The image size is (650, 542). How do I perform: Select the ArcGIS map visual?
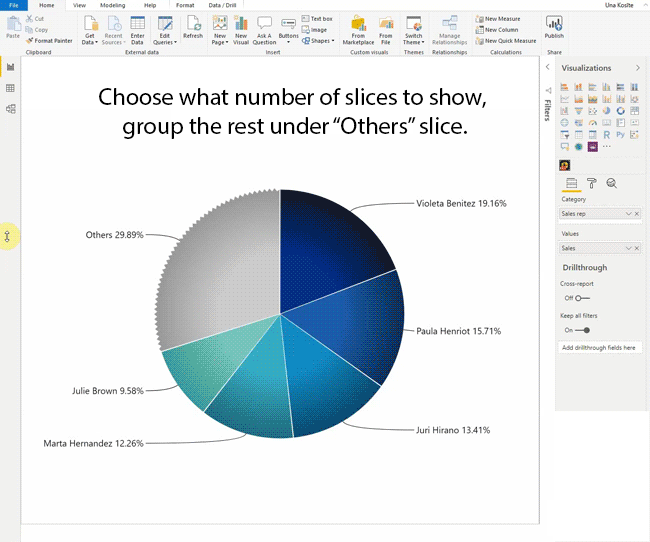click(x=578, y=147)
